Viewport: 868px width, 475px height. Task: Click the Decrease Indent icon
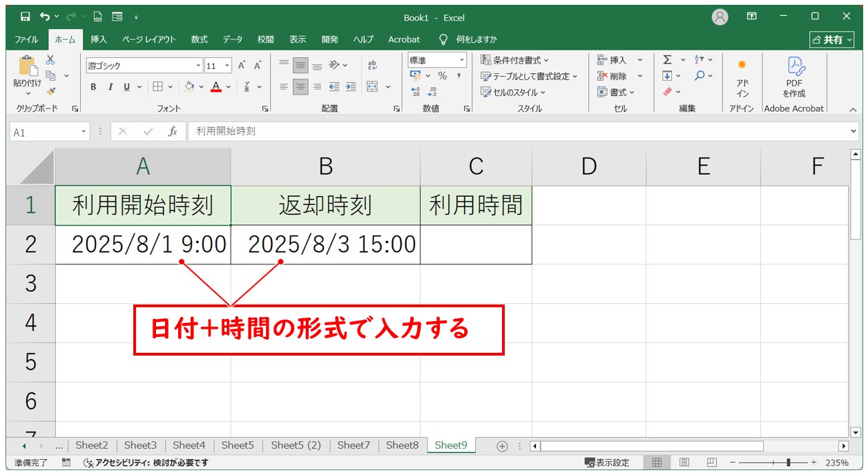click(334, 87)
